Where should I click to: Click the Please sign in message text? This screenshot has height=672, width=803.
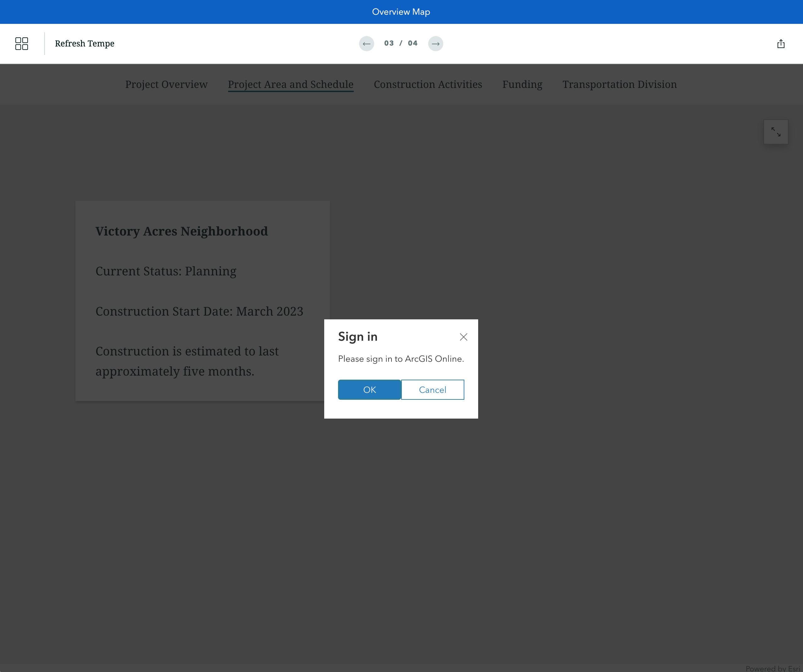tap(401, 359)
